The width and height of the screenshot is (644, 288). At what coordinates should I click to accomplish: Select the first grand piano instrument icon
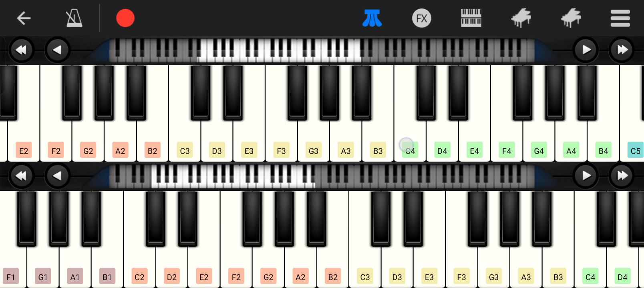521,18
